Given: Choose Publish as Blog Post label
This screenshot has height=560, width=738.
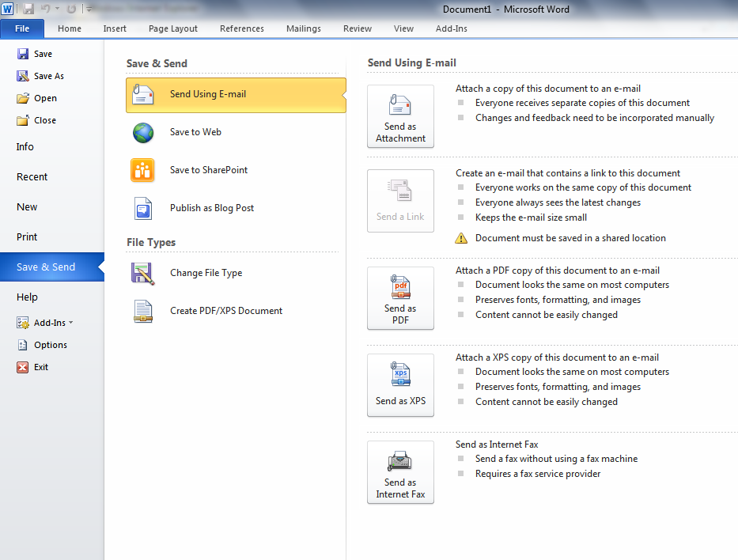Looking at the screenshot, I should [x=212, y=208].
